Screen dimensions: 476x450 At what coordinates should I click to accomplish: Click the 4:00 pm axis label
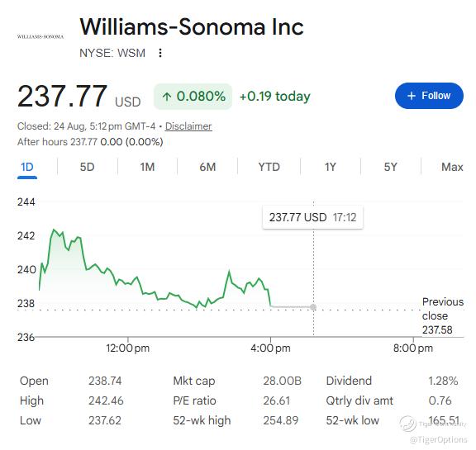pos(270,348)
